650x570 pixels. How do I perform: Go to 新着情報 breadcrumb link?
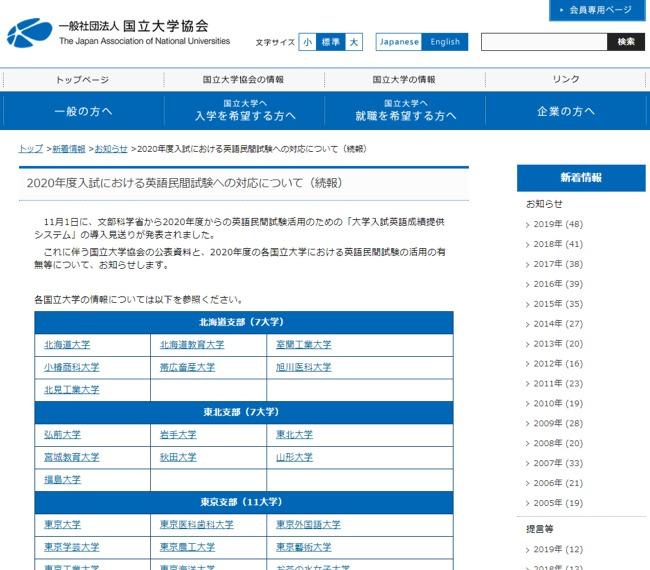(69, 149)
